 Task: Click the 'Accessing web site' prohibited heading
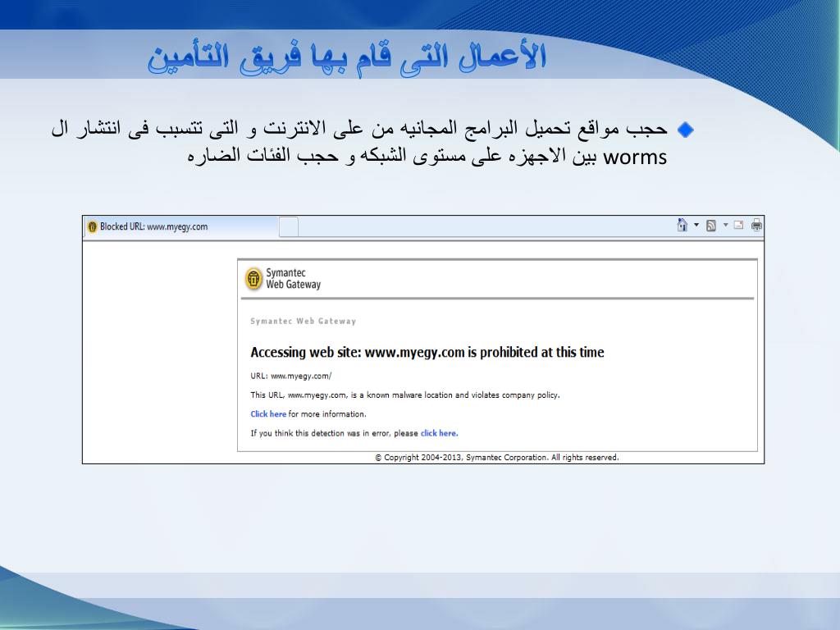(427, 352)
